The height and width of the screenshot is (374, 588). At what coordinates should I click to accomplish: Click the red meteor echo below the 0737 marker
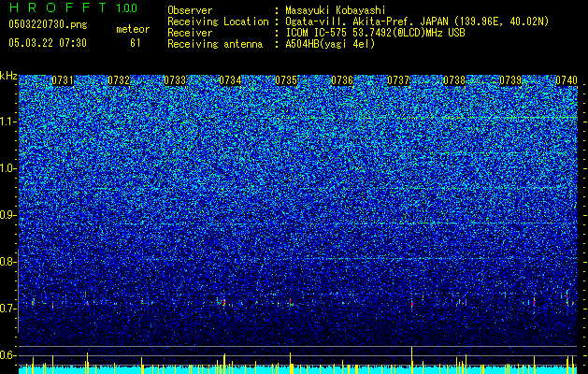[411, 303]
